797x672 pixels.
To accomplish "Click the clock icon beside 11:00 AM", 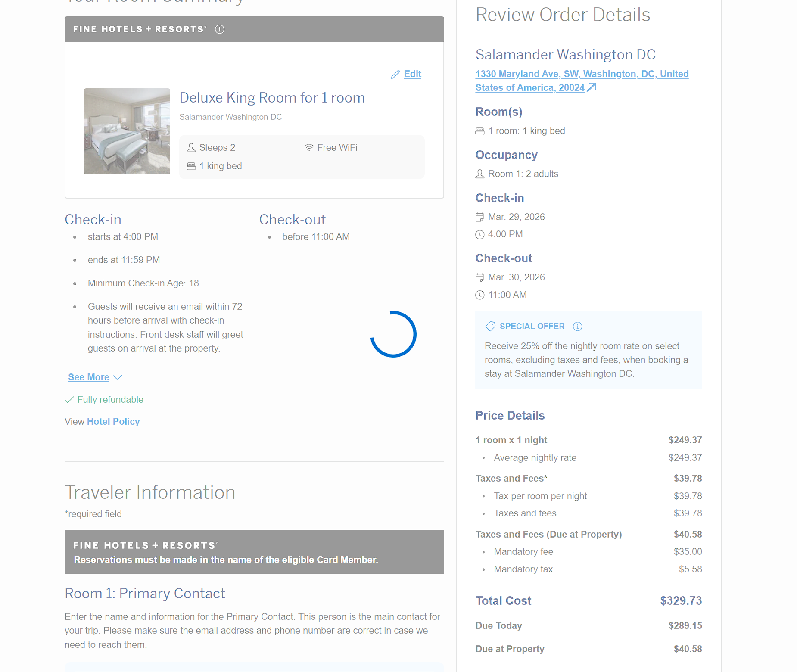I will (479, 295).
